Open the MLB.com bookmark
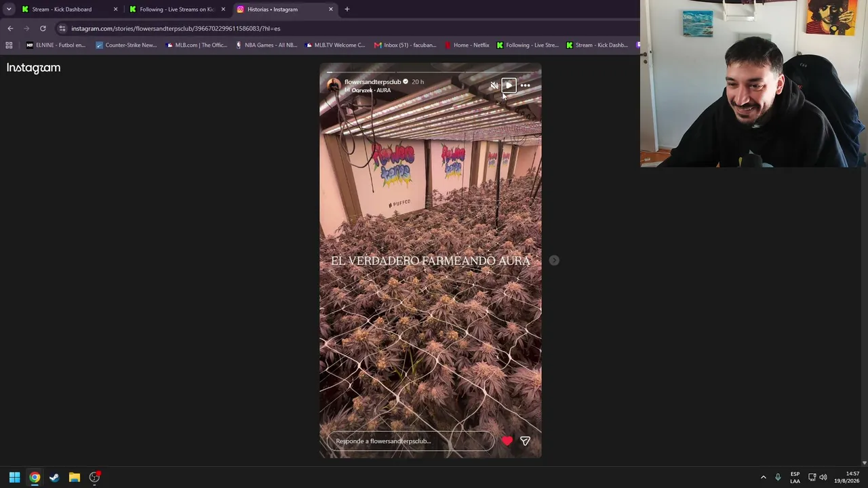868x488 pixels. point(197,45)
